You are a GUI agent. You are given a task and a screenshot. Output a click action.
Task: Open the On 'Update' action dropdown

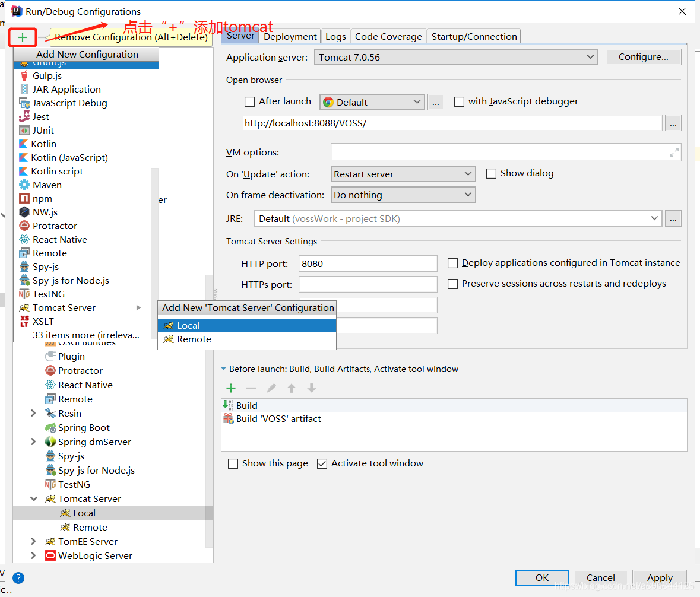[x=403, y=173]
